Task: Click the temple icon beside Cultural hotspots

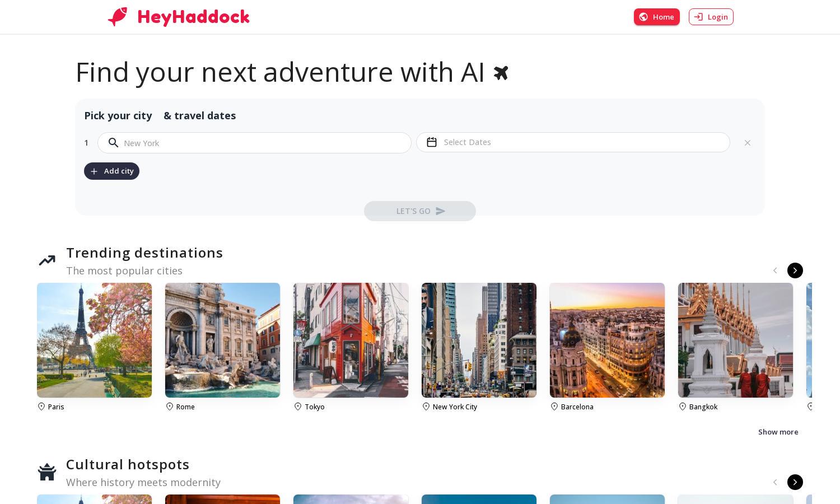Action: [x=47, y=472]
